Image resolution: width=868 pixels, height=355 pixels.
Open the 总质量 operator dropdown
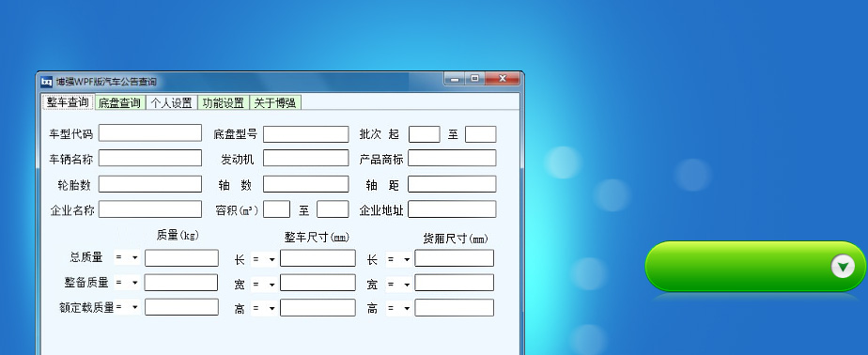point(127,257)
